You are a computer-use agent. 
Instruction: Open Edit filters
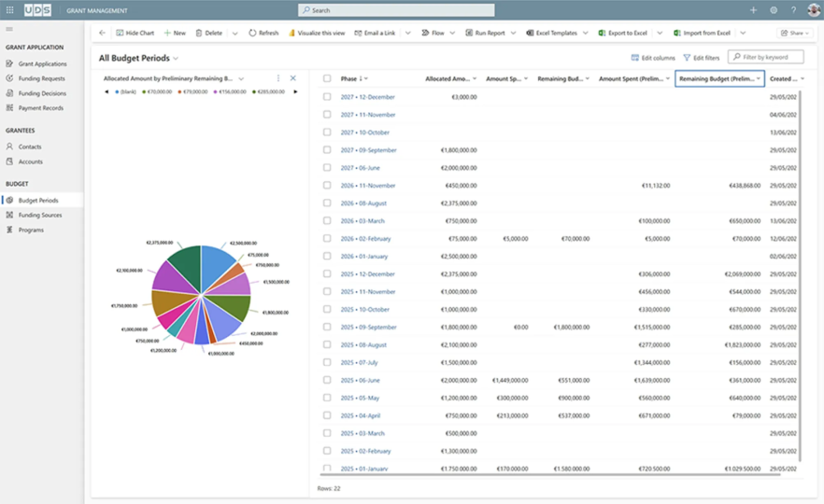701,58
